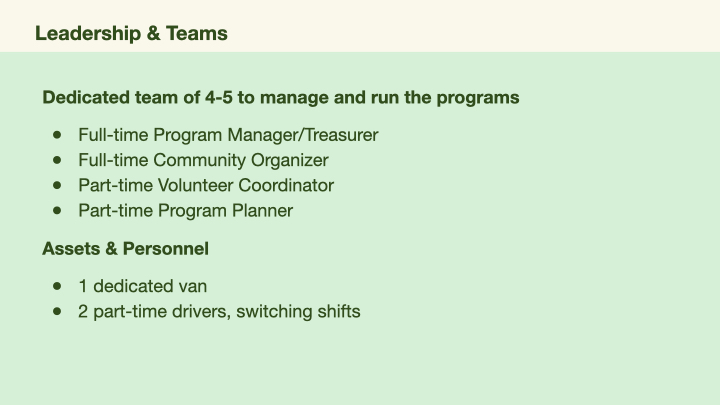Click the 1 dedicated van bullet text

[143, 286]
